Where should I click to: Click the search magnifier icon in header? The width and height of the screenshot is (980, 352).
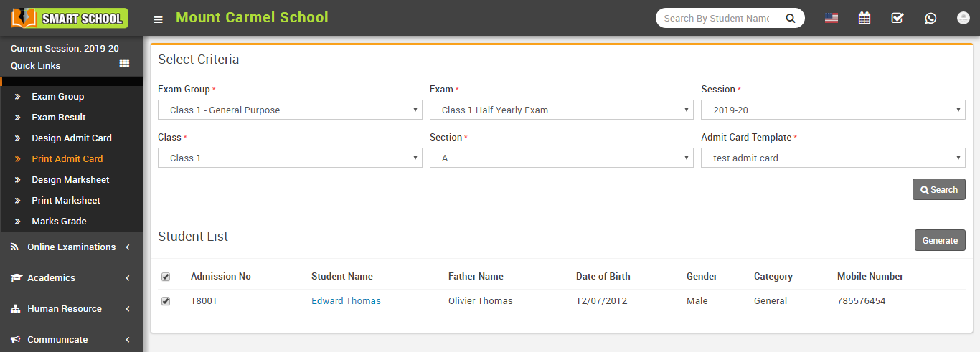pos(791,19)
